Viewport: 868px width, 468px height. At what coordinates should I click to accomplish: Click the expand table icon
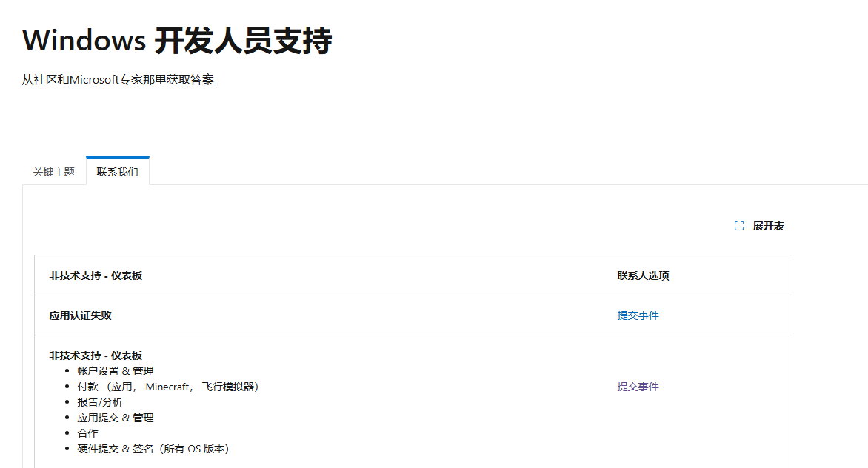(739, 226)
